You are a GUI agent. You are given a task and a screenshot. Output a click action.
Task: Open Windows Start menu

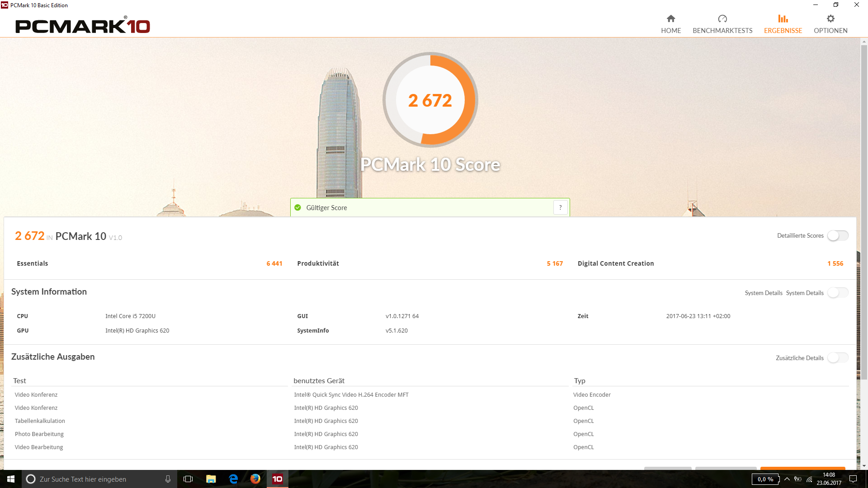(11, 479)
